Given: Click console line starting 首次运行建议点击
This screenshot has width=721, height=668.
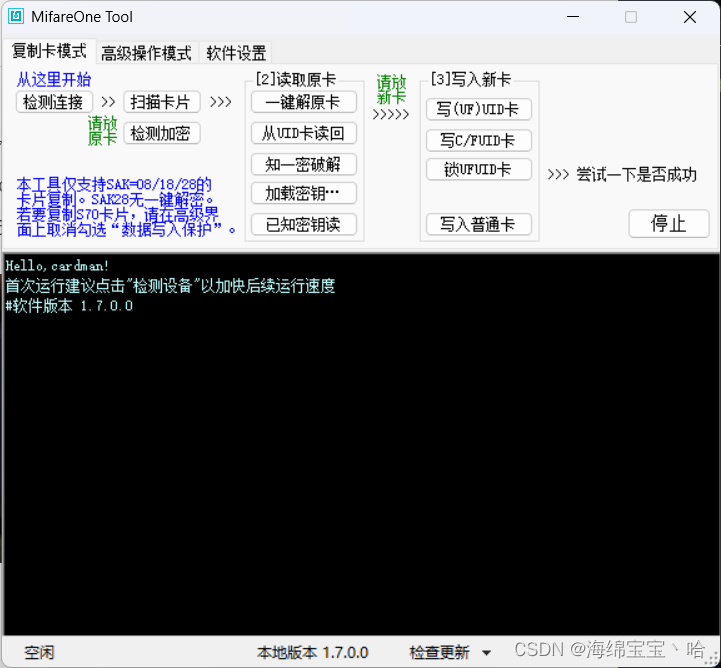Looking at the screenshot, I should 170,286.
